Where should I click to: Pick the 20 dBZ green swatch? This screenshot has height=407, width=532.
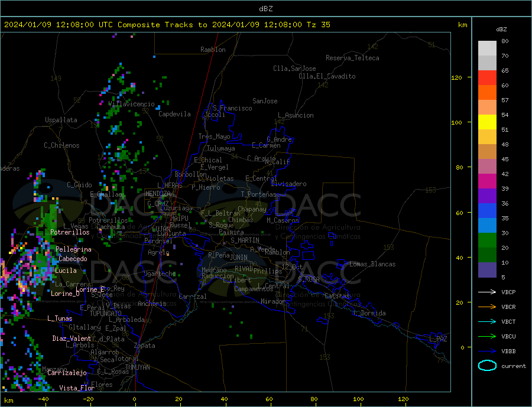click(487, 240)
